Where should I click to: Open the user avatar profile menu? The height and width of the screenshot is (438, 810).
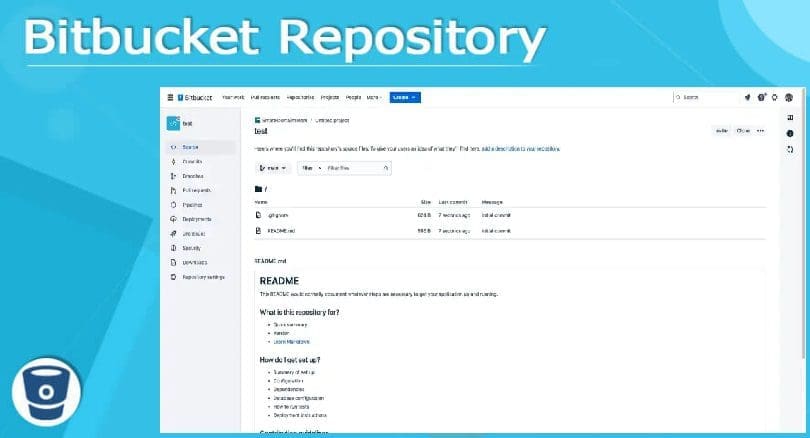(789, 97)
